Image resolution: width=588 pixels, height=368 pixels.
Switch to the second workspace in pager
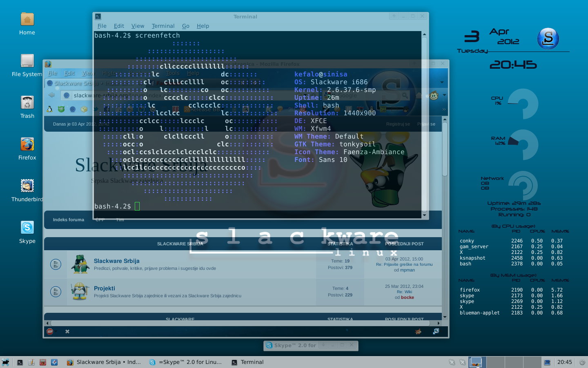click(495, 362)
